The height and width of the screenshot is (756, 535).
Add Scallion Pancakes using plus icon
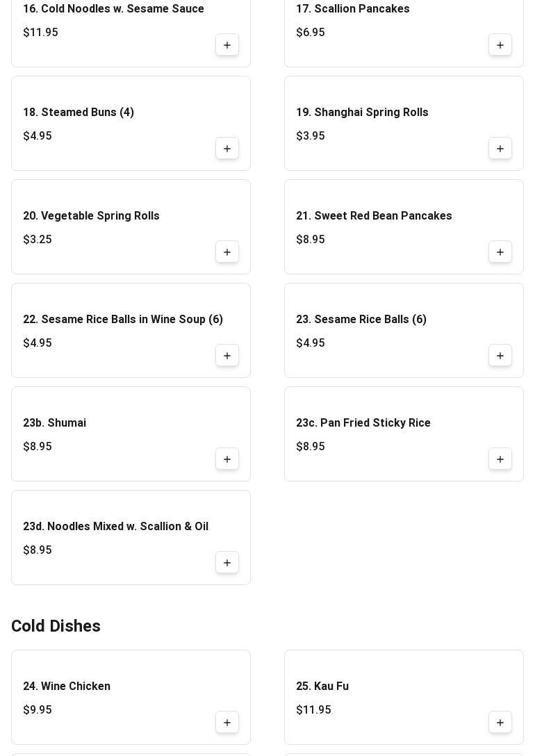point(500,45)
